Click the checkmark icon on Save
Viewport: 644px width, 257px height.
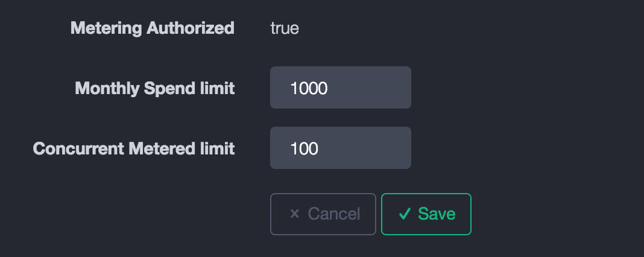click(x=405, y=214)
